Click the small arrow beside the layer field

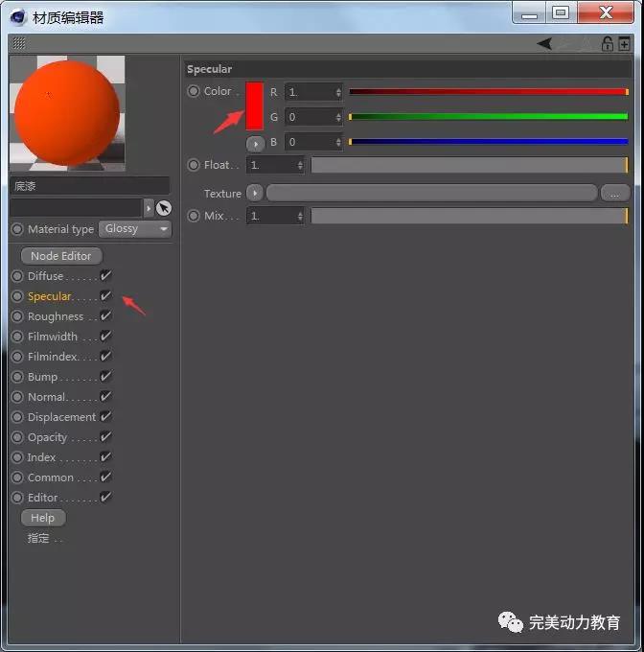[x=148, y=208]
